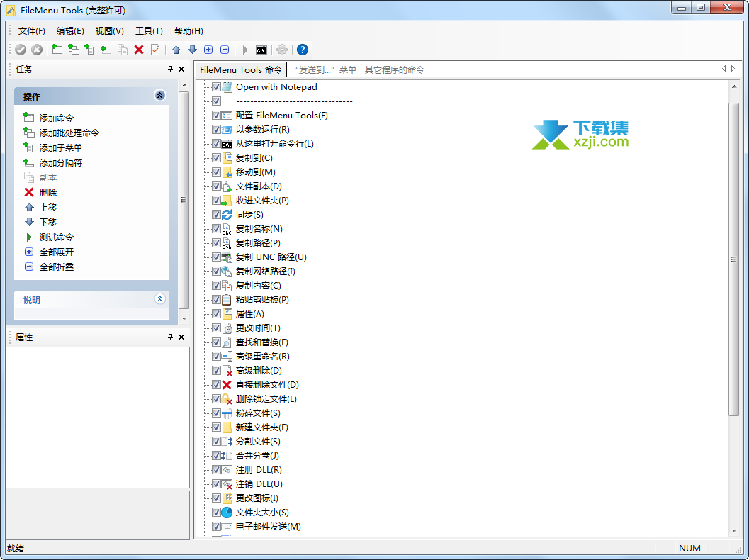The height and width of the screenshot is (560, 749).
Task: Toggle the checkbox for 配置 FileMenu Tools(F)
Action: [216, 115]
